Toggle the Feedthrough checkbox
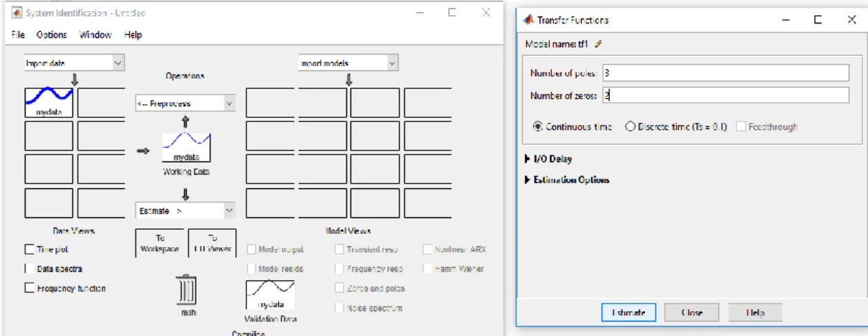 (740, 127)
